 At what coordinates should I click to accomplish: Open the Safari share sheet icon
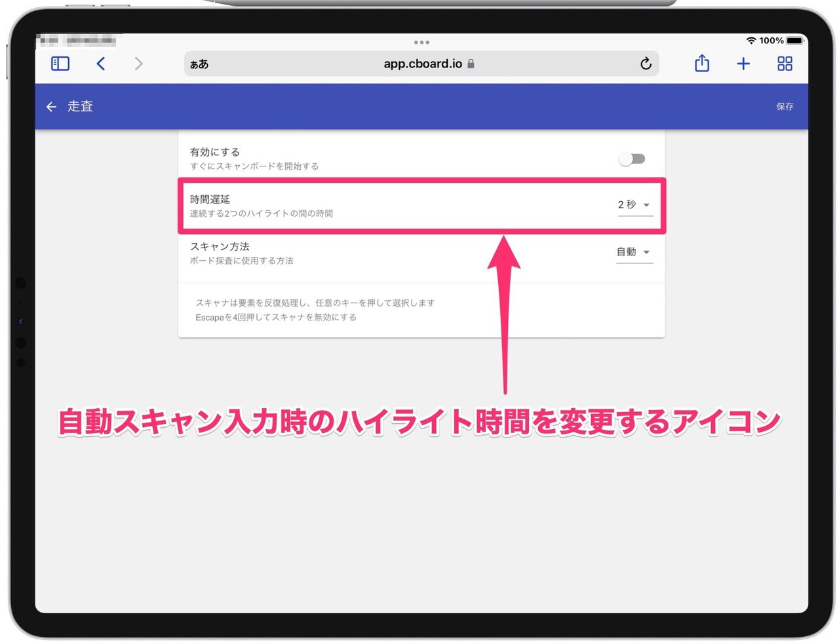pos(702,63)
